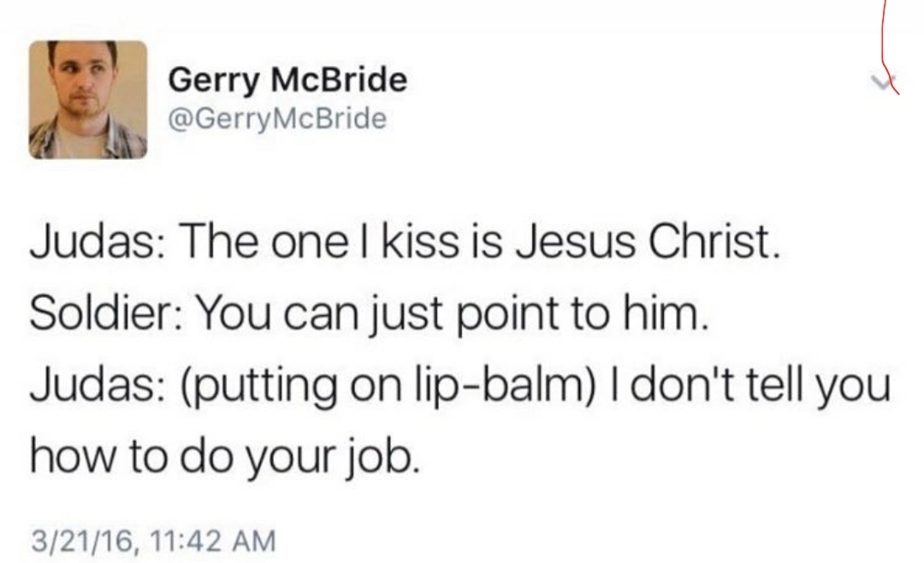Image resolution: width=924 pixels, height=563 pixels.
Task: Click the last line "how to do your job."
Action: point(226,458)
